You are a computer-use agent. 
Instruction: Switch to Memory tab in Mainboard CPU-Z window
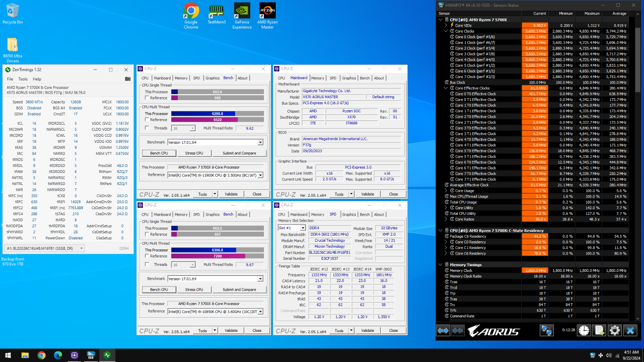click(x=318, y=78)
